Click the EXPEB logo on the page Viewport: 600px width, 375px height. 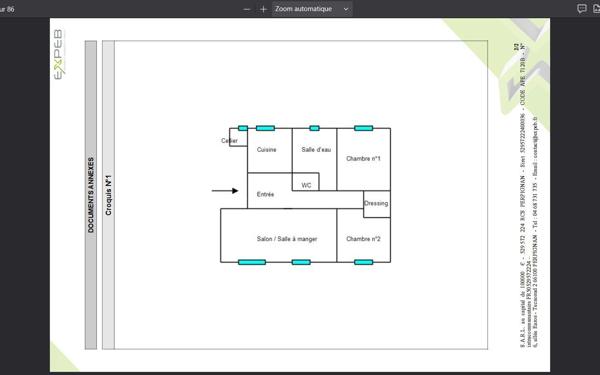(x=59, y=54)
